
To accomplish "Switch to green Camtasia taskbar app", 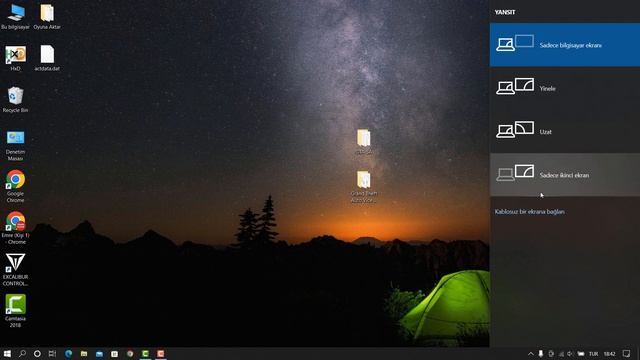I will [145, 353].
